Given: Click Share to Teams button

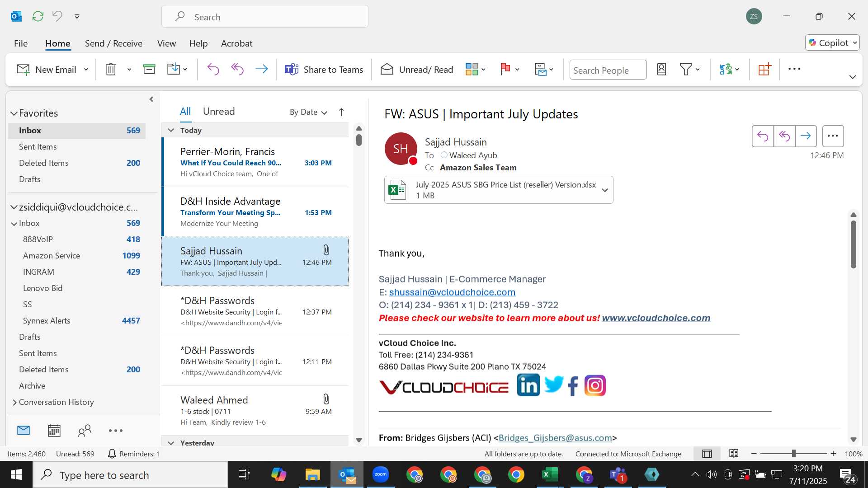Looking at the screenshot, I should point(324,70).
